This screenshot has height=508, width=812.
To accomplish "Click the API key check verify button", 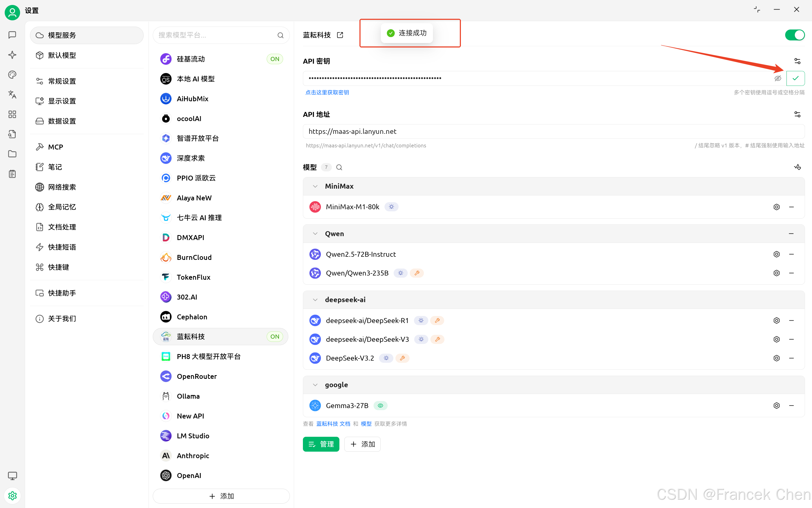I will (x=795, y=78).
